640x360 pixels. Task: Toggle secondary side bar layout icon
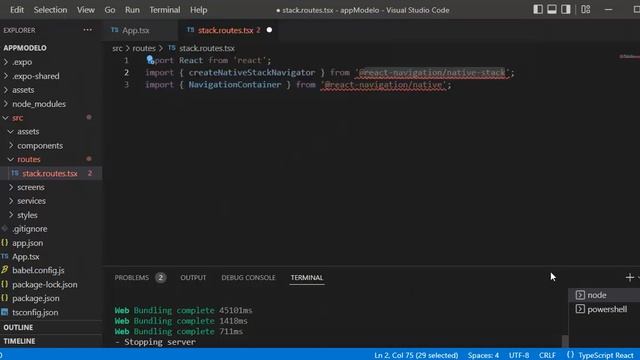coord(565,9)
